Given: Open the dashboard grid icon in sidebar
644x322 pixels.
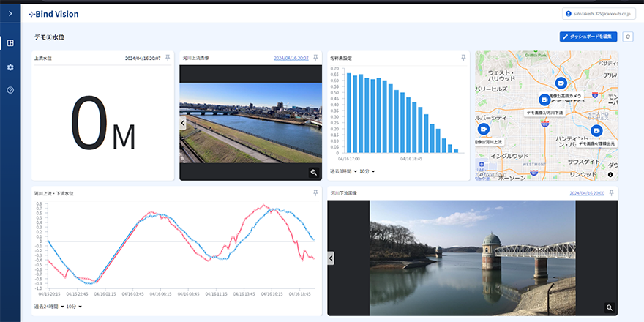Looking at the screenshot, I should (x=10, y=42).
